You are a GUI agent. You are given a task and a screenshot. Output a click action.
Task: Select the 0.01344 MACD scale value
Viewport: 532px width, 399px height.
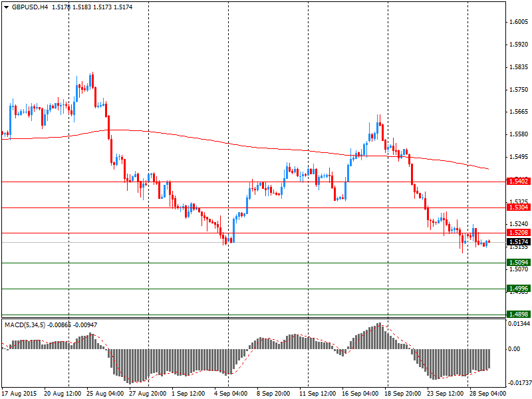point(519,324)
